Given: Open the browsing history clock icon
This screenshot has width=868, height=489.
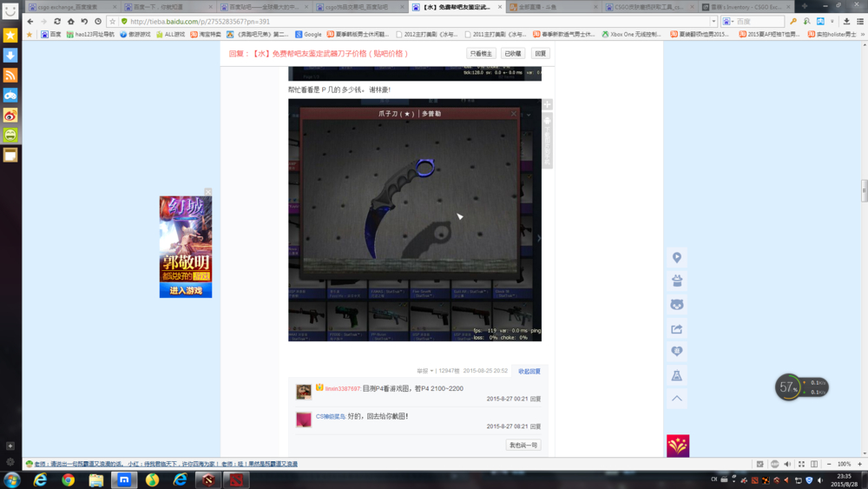Looking at the screenshot, I should [x=98, y=22].
